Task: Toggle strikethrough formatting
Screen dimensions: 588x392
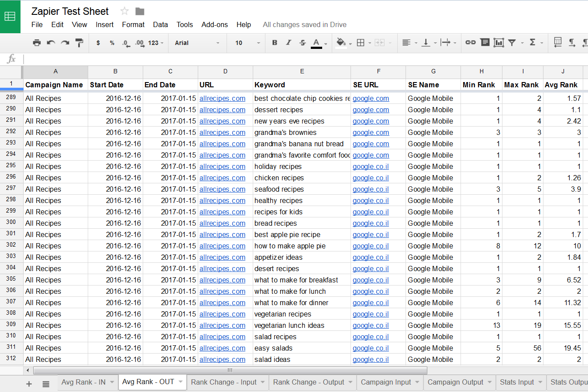Action: pos(303,42)
